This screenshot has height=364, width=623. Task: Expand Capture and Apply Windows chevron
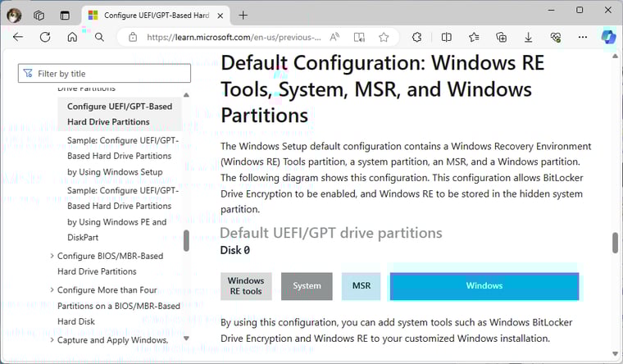click(x=52, y=339)
